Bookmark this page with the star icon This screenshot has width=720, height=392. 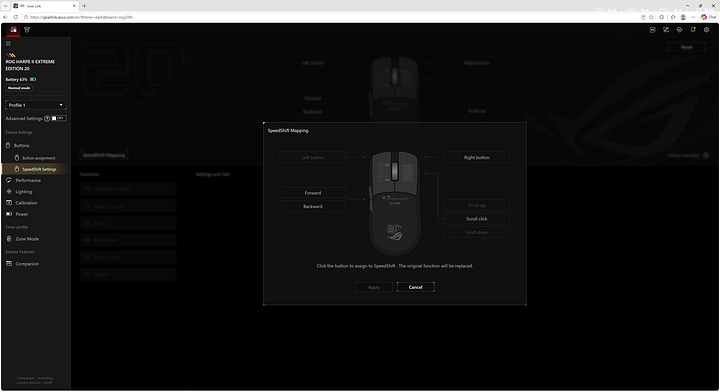651,17
